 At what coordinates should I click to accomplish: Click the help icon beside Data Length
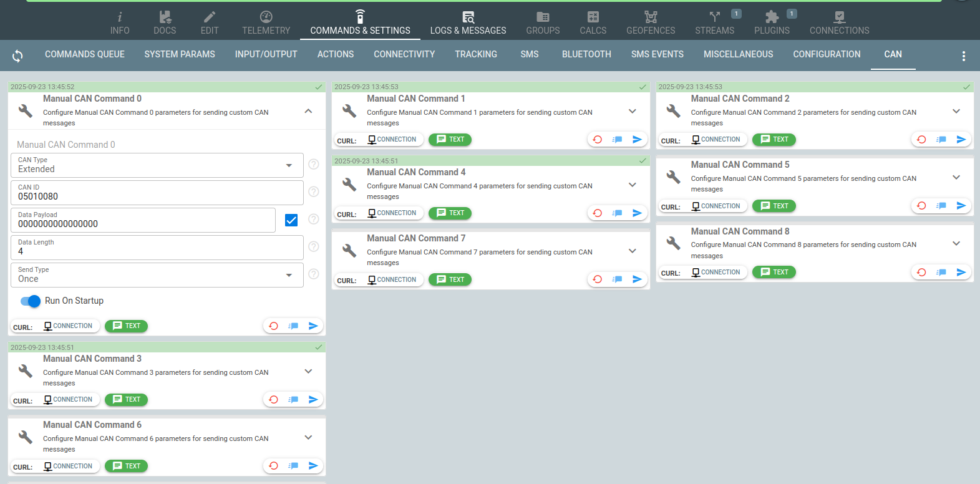314,246
